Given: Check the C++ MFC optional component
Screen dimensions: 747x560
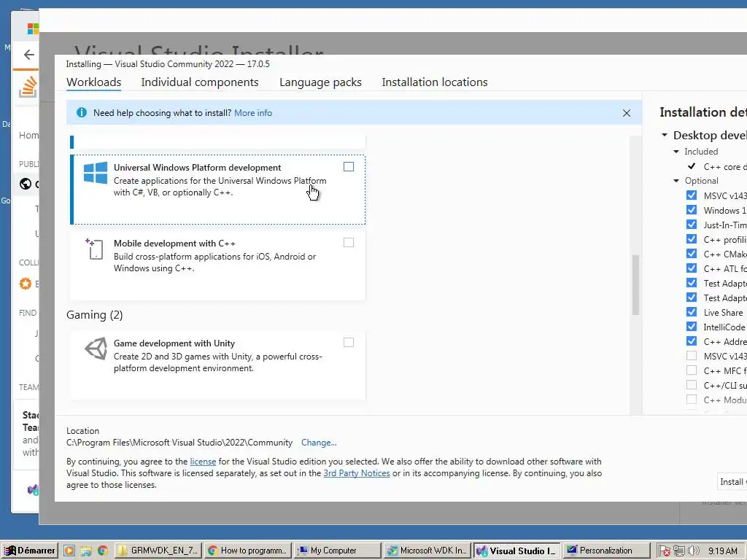Looking at the screenshot, I should 692,370.
